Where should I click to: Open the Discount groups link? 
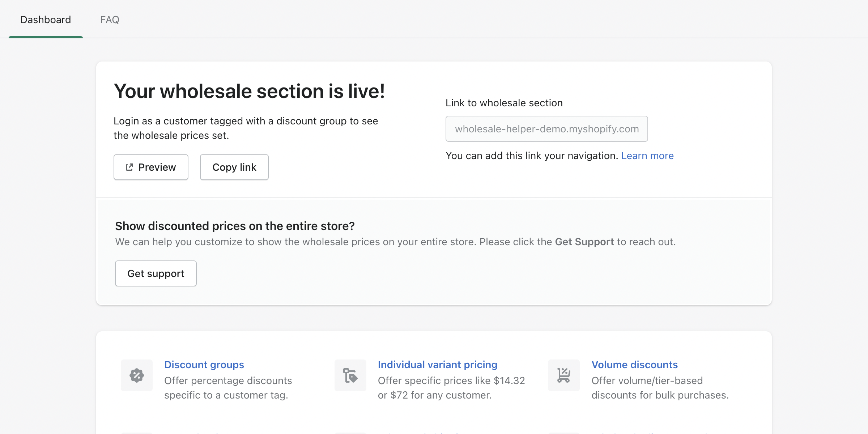tap(204, 365)
